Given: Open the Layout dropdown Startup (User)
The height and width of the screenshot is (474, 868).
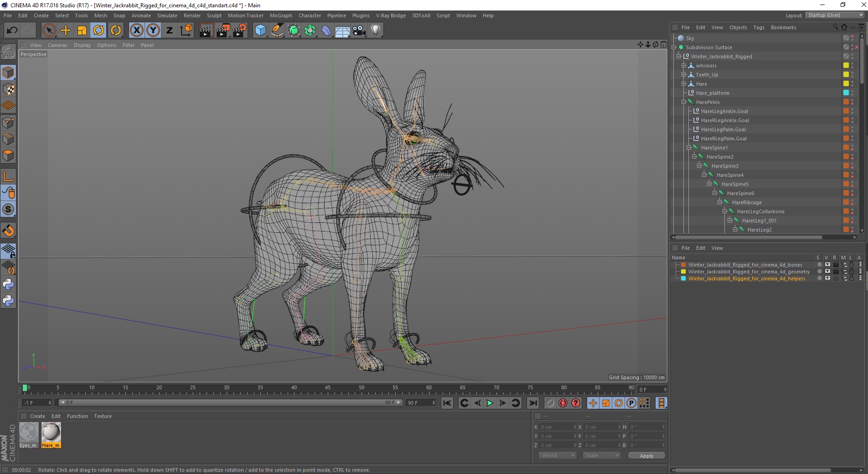Looking at the screenshot, I should pyautogui.click(x=835, y=15).
